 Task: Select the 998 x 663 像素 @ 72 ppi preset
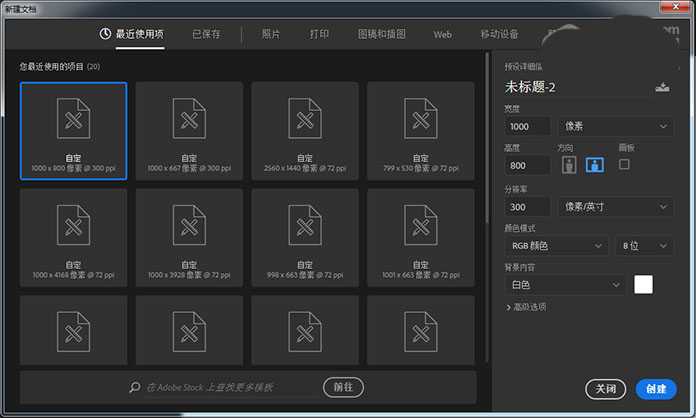[305, 238]
